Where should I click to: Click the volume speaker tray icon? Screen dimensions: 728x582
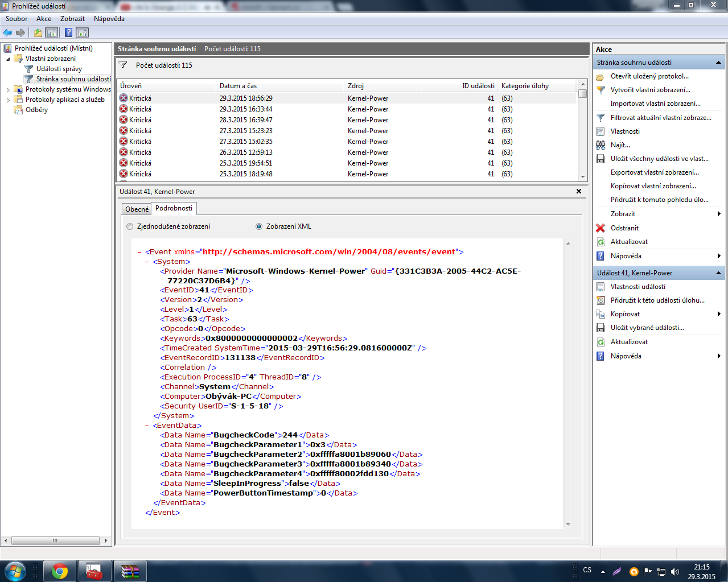click(675, 571)
